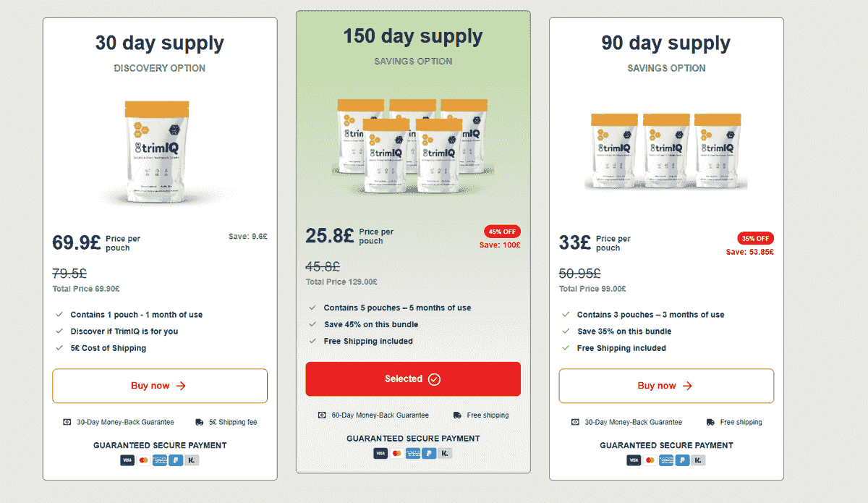Image resolution: width=868 pixels, height=503 pixels.
Task: Click money-back guarantee icon in 150 day card
Action: pyautogui.click(x=322, y=415)
